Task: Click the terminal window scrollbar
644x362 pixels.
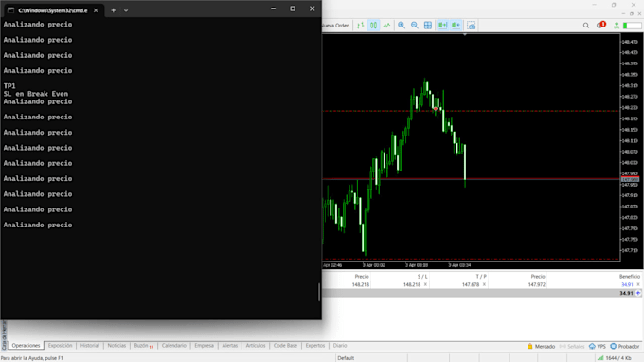Action: tap(319, 292)
